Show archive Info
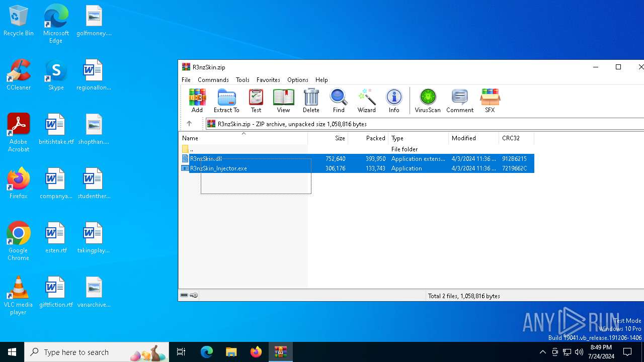 click(x=394, y=101)
